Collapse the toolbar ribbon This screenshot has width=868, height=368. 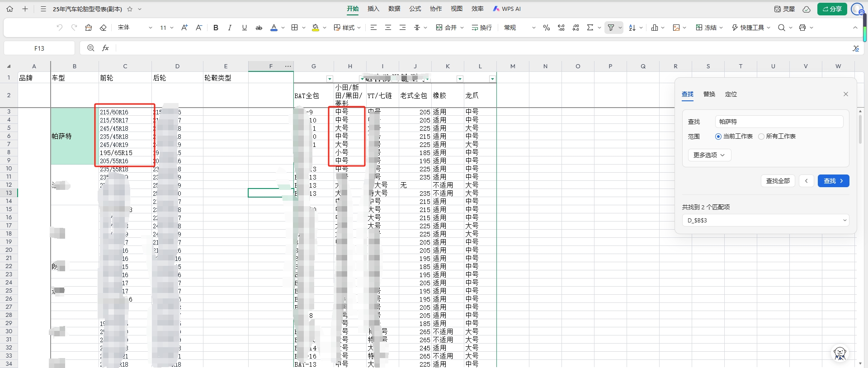tap(855, 28)
